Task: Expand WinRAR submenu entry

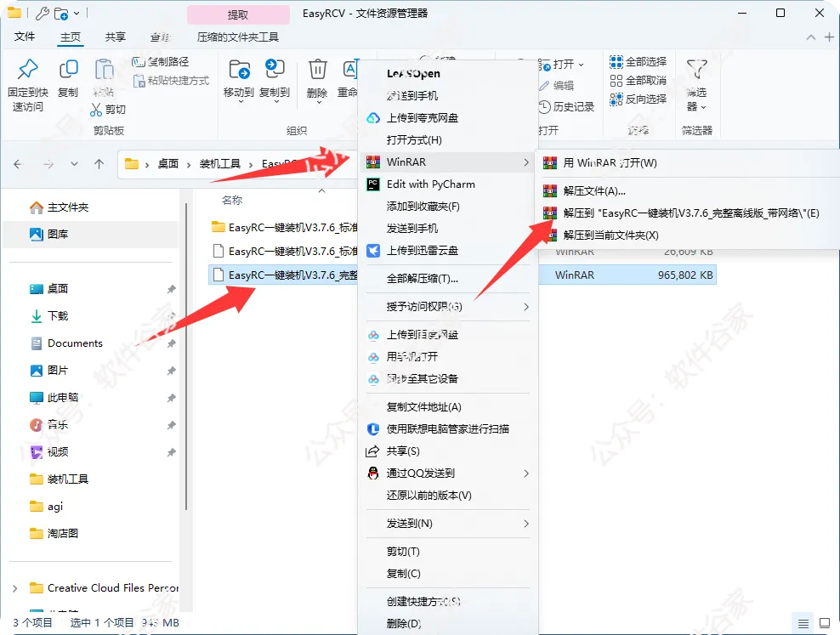Action: [x=448, y=162]
